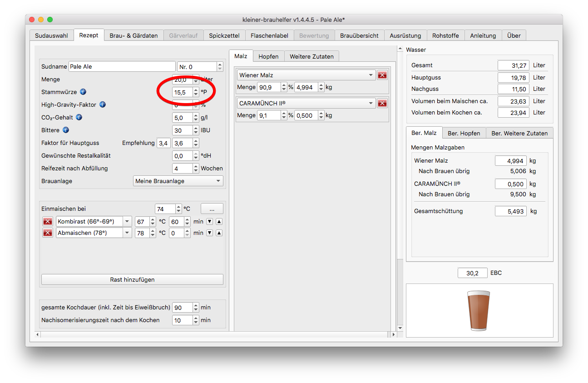Move the Abmaischen rest up

[219, 233]
